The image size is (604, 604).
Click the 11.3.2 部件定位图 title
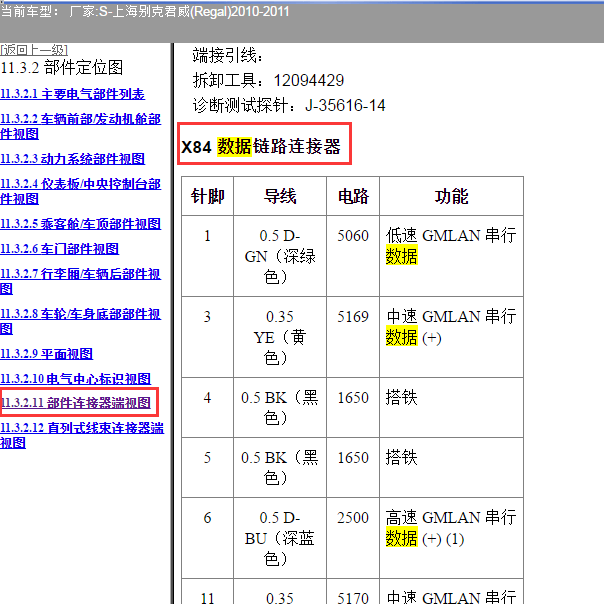coord(62,67)
